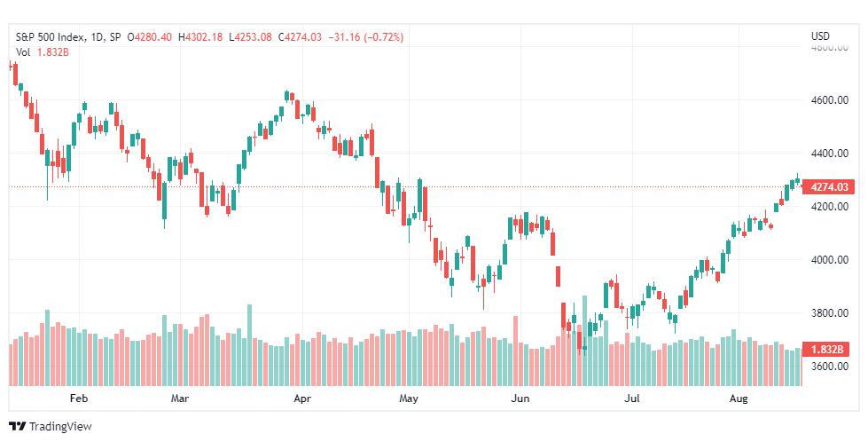Click the May label on time axis
The height and width of the screenshot is (442, 868).
[409, 399]
